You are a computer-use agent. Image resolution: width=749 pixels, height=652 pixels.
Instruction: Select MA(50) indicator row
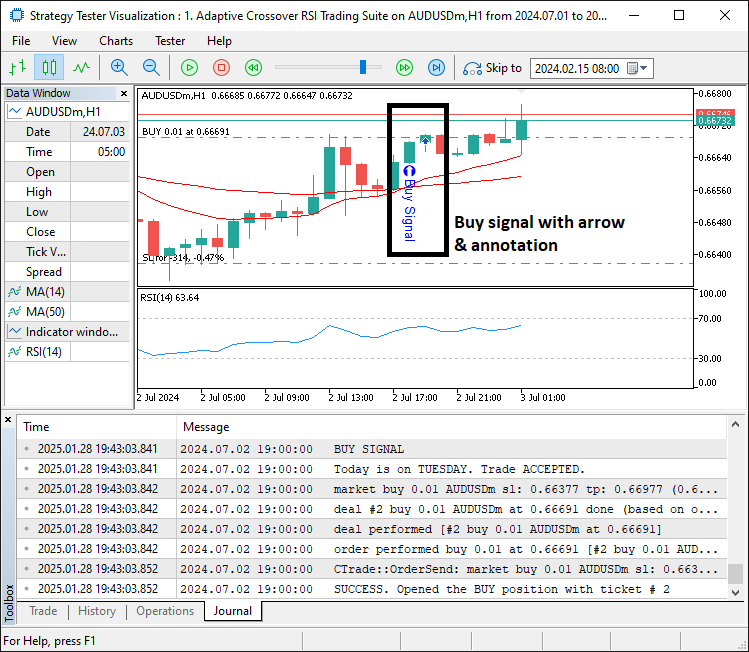pos(67,312)
